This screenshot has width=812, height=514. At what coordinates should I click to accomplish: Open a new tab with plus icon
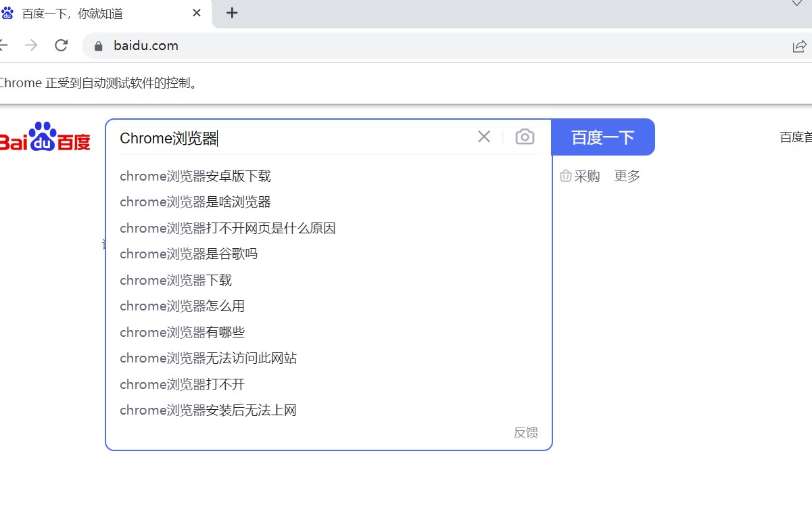(232, 13)
